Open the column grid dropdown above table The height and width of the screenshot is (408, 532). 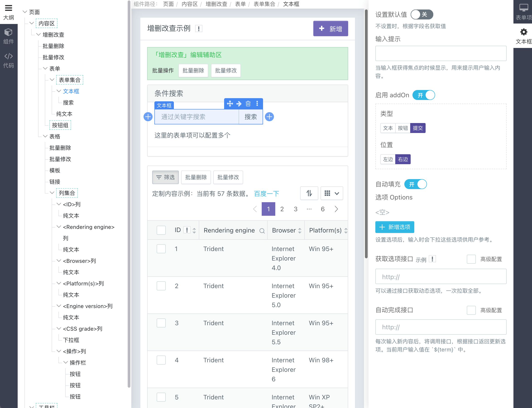331,193
